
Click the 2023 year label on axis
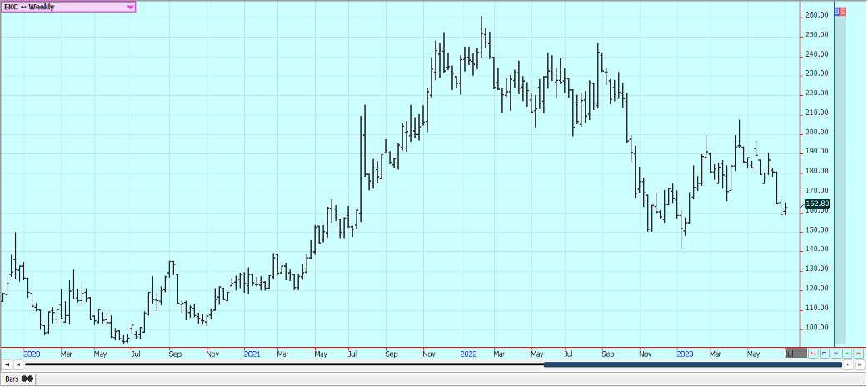[x=686, y=353]
